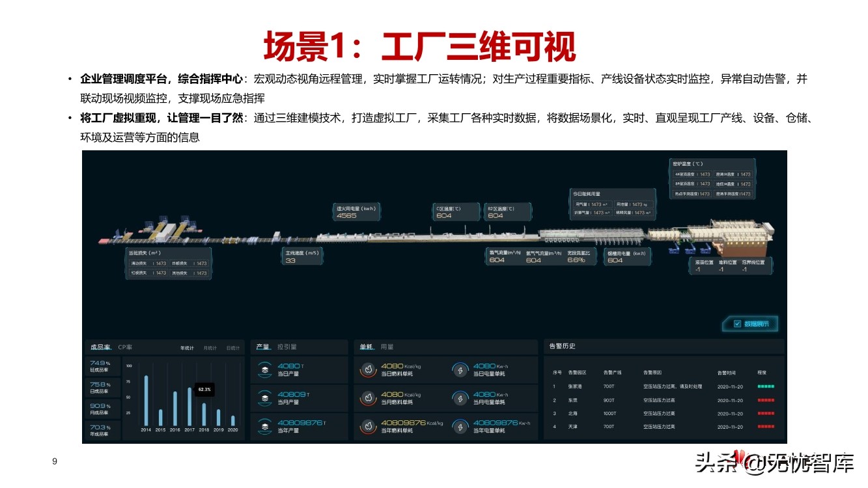Switch to the 用量 tab
The image size is (868, 488).
pyautogui.click(x=387, y=347)
